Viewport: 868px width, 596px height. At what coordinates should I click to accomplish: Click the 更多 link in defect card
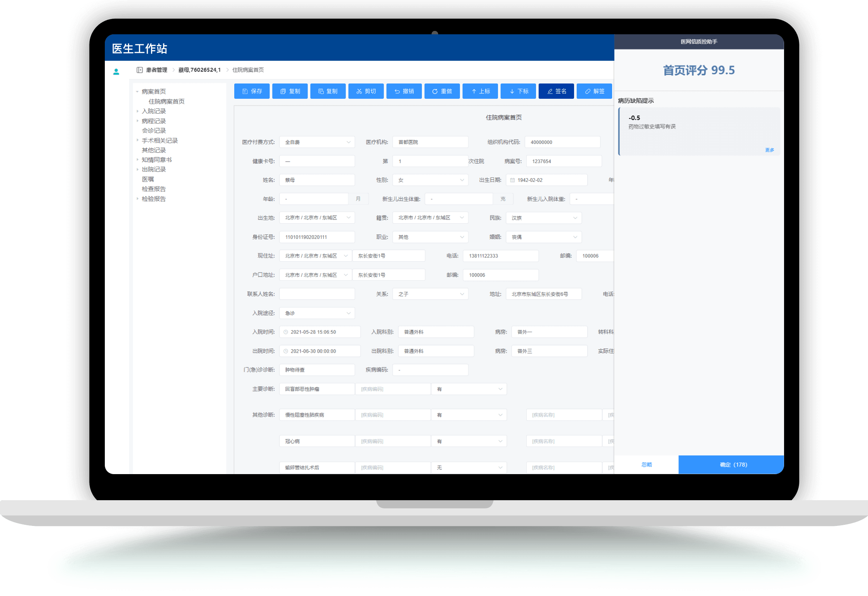coord(770,150)
